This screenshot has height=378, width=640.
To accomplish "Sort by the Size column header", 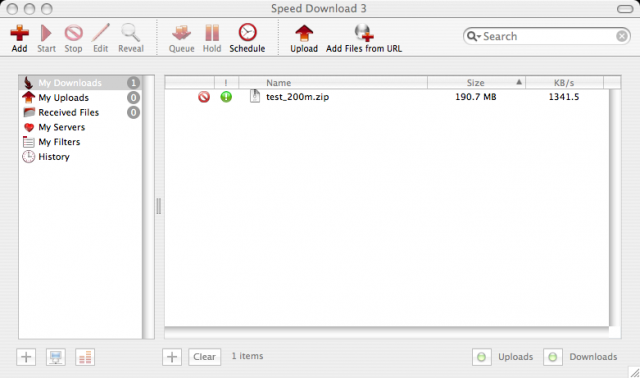I will (x=476, y=82).
